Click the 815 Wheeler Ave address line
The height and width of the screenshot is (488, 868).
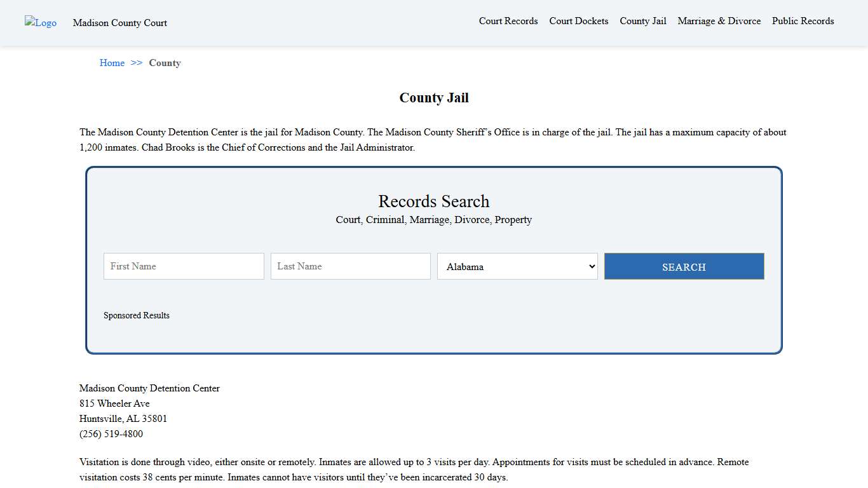(x=114, y=403)
